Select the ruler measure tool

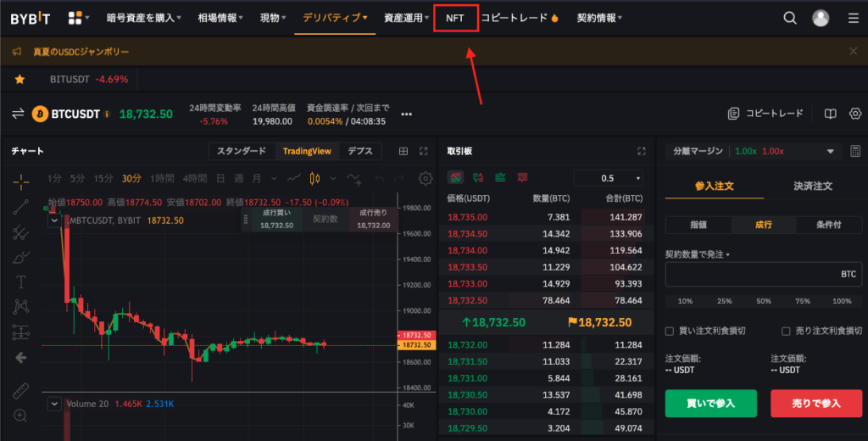click(21, 391)
